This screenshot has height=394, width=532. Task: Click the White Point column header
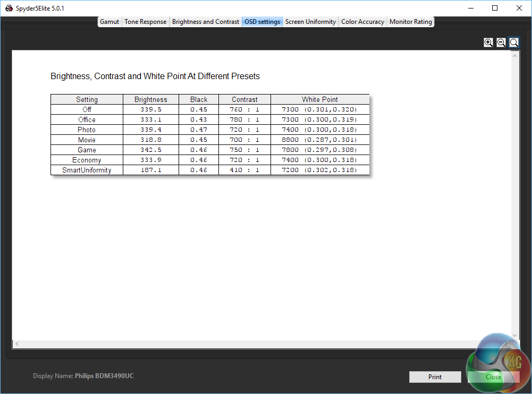(x=319, y=99)
